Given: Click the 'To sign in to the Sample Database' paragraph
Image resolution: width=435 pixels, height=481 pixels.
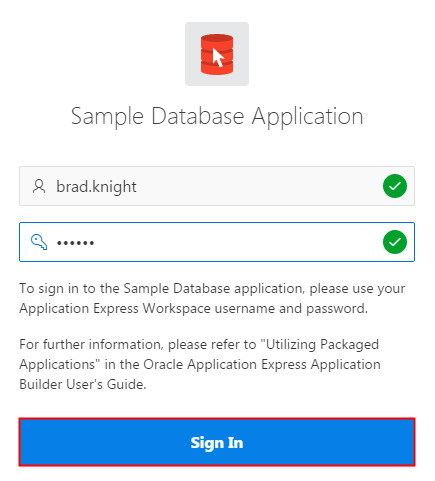Looking at the screenshot, I should (212, 298).
